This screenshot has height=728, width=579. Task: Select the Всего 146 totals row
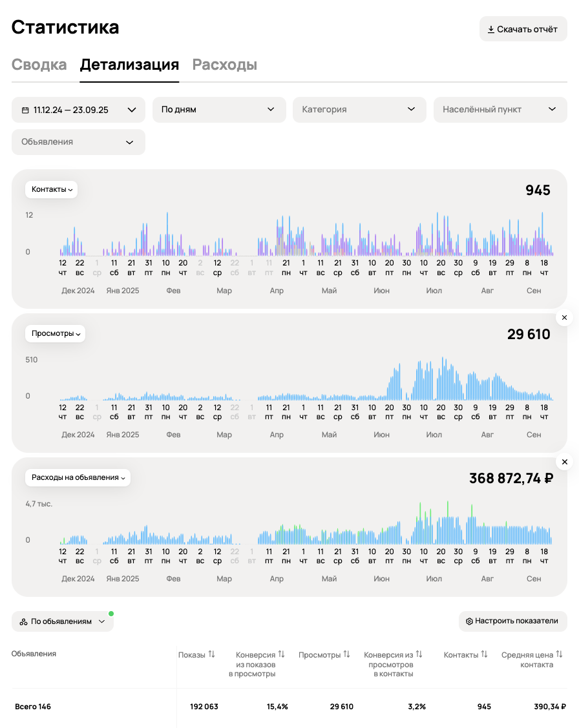pos(33,707)
